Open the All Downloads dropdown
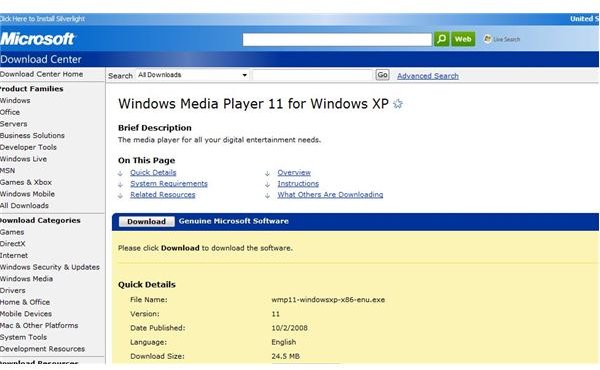 pos(193,75)
